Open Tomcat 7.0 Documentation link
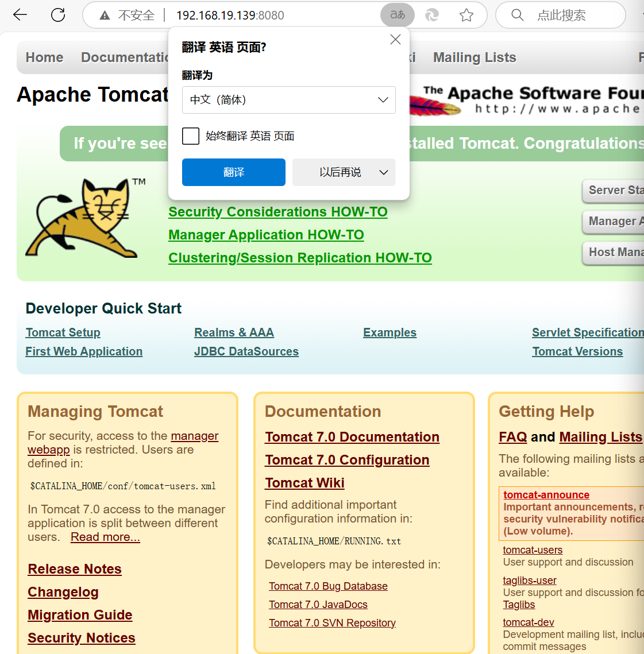The image size is (644, 654). (x=352, y=437)
